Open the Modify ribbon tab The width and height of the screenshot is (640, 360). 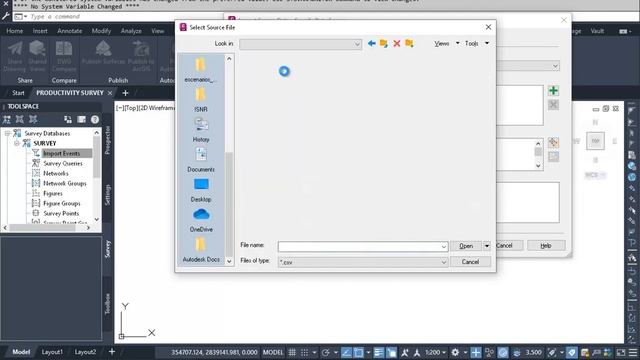[101, 31]
